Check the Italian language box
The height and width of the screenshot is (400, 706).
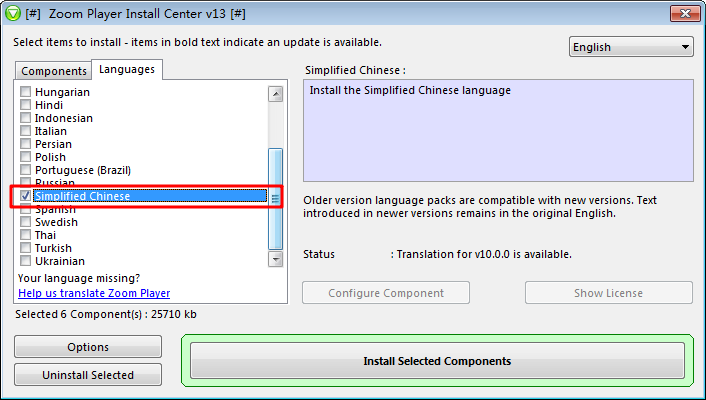pos(26,131)
